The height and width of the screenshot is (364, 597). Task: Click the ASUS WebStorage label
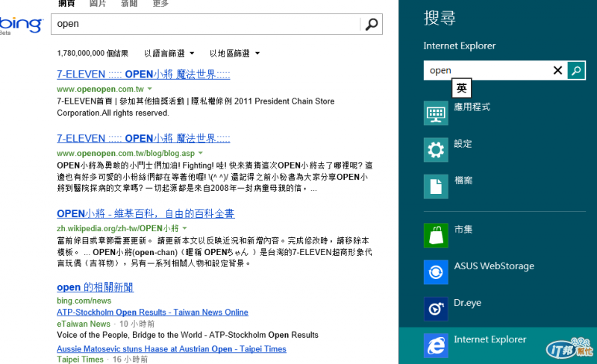pos(494,266)
